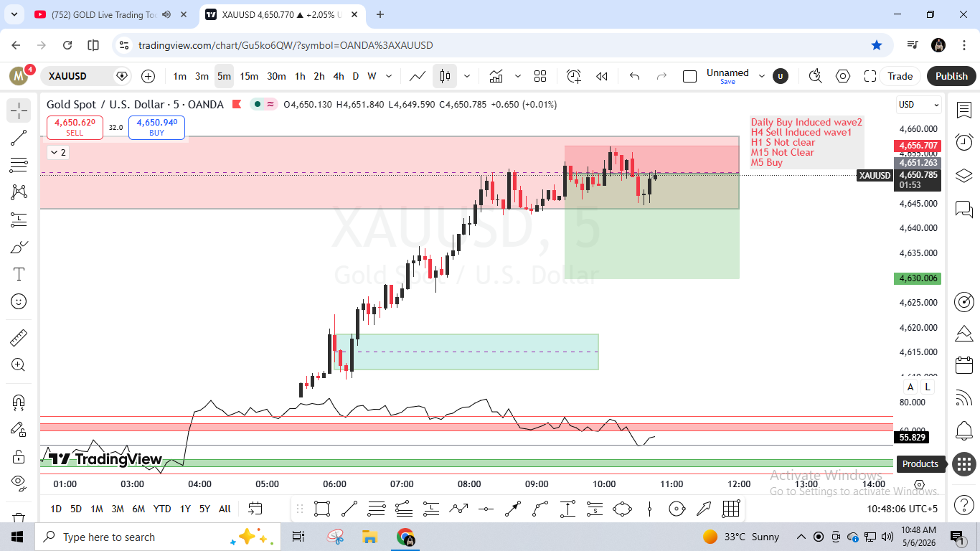
Task: Open the go to date calendar
Action: [255, 509]
